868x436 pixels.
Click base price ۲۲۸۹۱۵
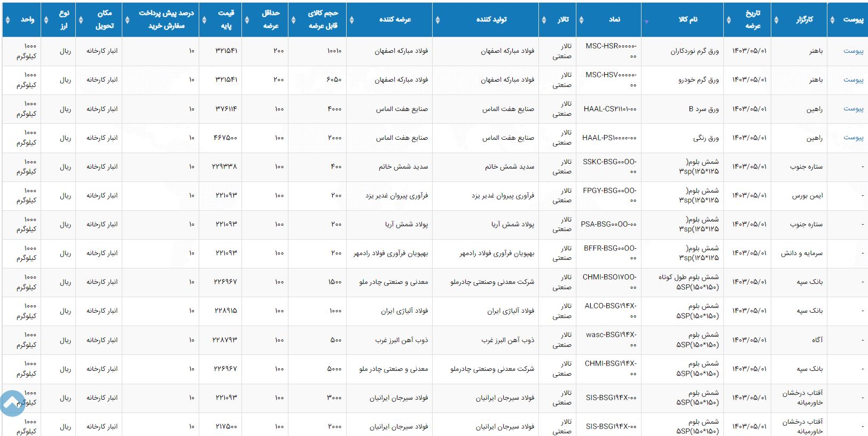click(x=225, y=311)
